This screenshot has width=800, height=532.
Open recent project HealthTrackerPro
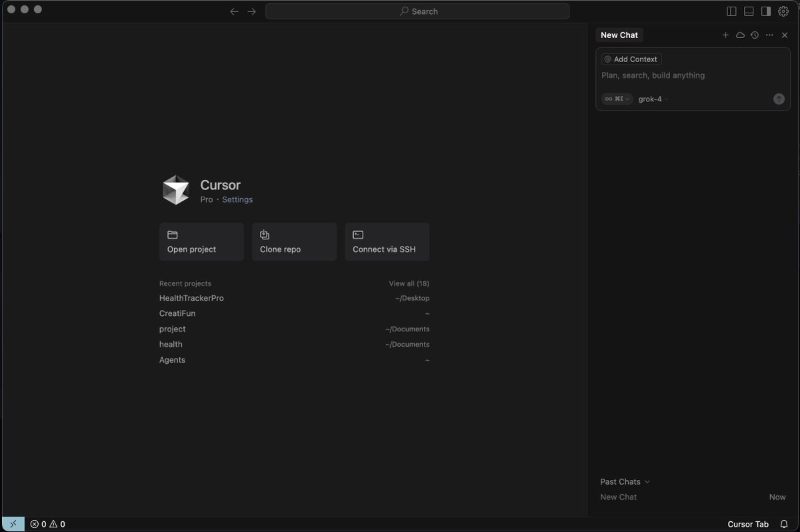point(294,298)
